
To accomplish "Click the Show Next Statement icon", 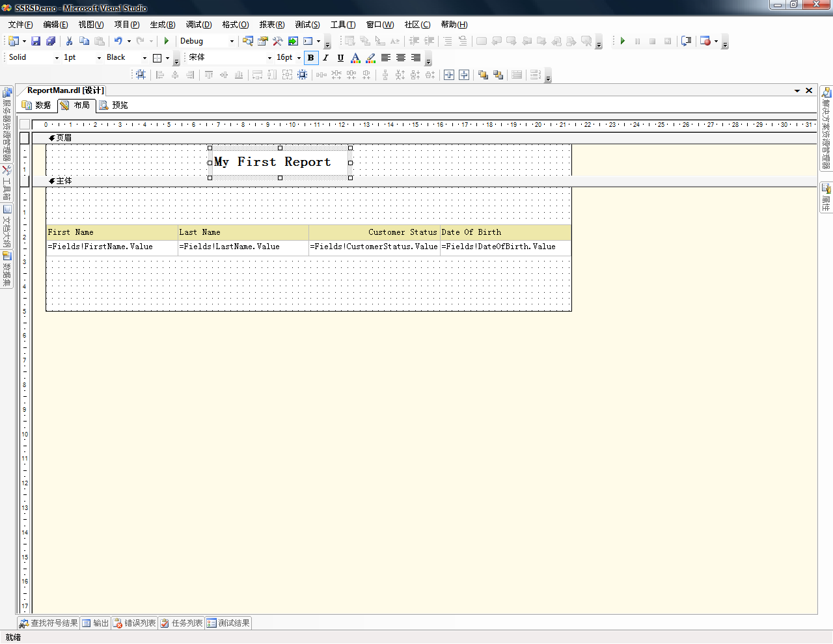I will coord(687,41).
